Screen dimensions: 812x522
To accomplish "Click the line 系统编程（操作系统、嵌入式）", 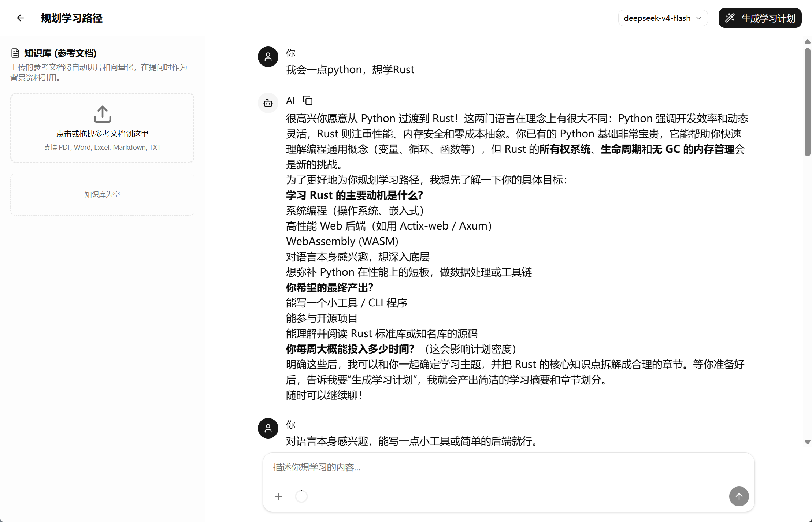I will 355,210.
